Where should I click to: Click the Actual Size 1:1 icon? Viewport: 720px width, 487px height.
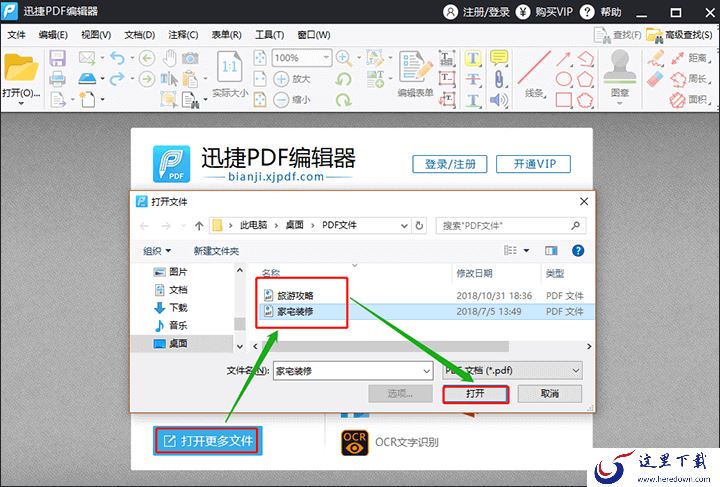[x=230, y=67]
